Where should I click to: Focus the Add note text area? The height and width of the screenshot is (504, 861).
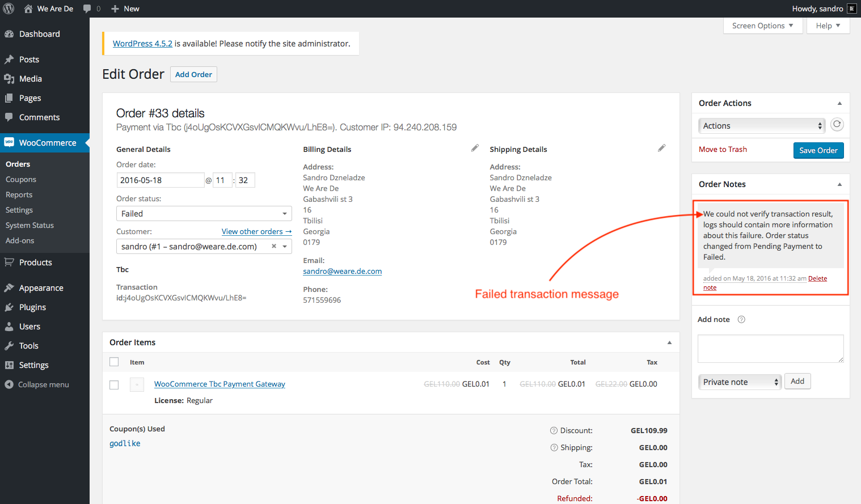[x=770, y=349]
